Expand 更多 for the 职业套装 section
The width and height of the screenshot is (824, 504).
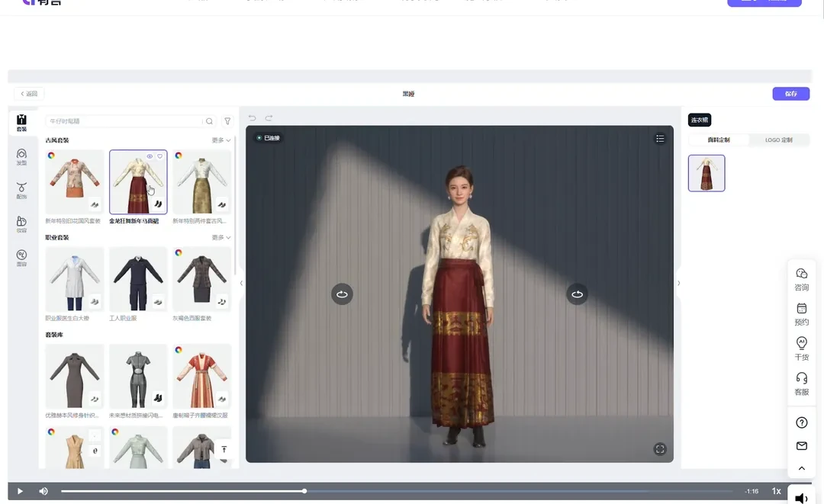pos(220,238)
